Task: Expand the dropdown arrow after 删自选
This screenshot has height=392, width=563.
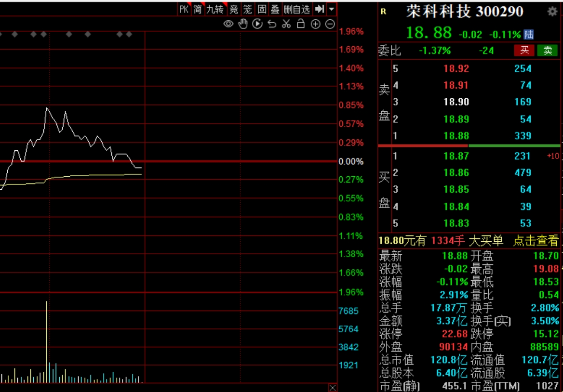Action: point(332,9)
